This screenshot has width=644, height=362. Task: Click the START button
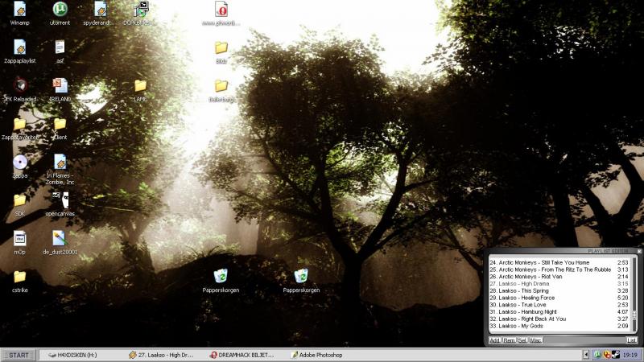point(18,355)
